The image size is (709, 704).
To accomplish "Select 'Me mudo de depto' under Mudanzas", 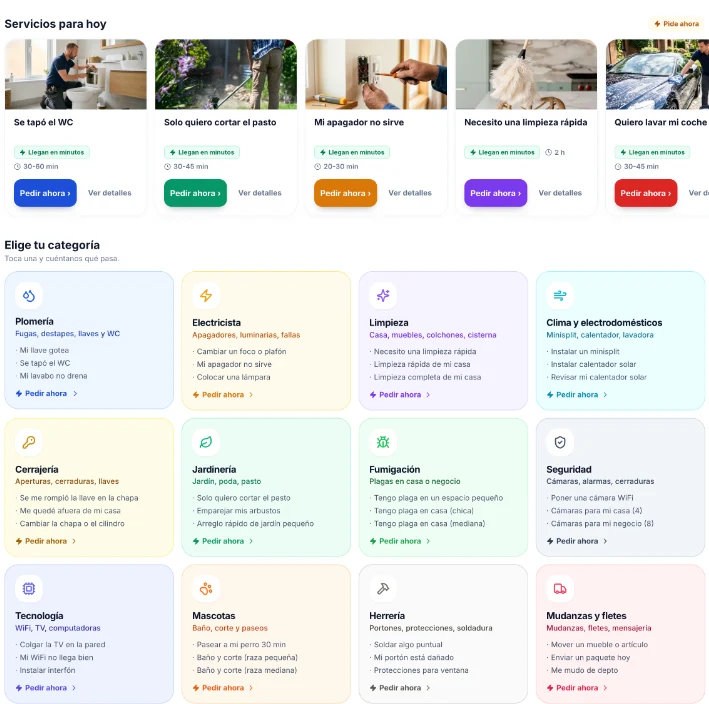I will click(x=584, y=670).
